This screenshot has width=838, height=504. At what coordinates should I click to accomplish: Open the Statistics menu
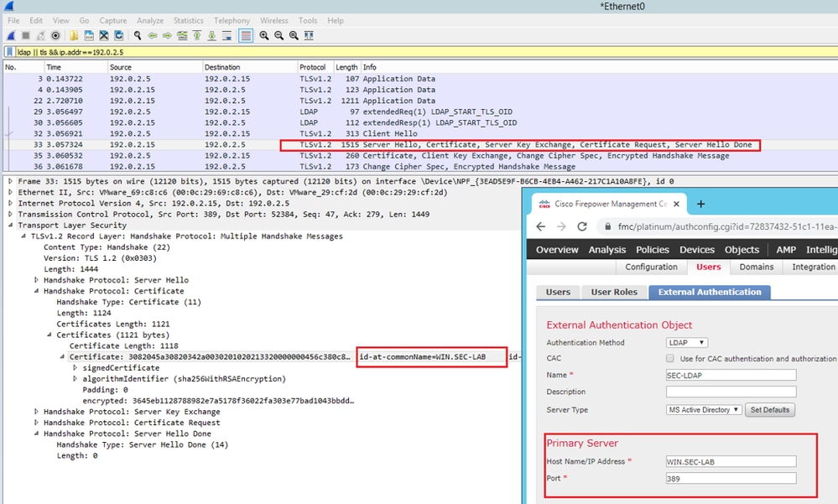point(188,20)
